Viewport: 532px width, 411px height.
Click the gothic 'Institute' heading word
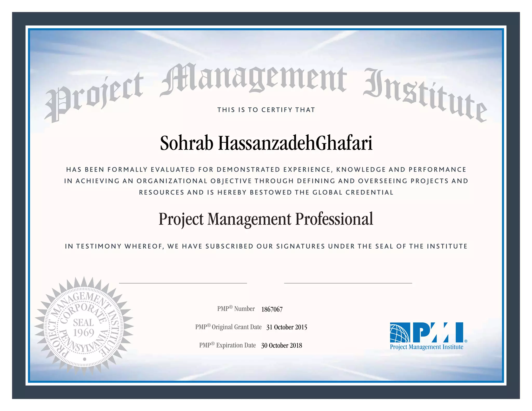tap(425, 95)
